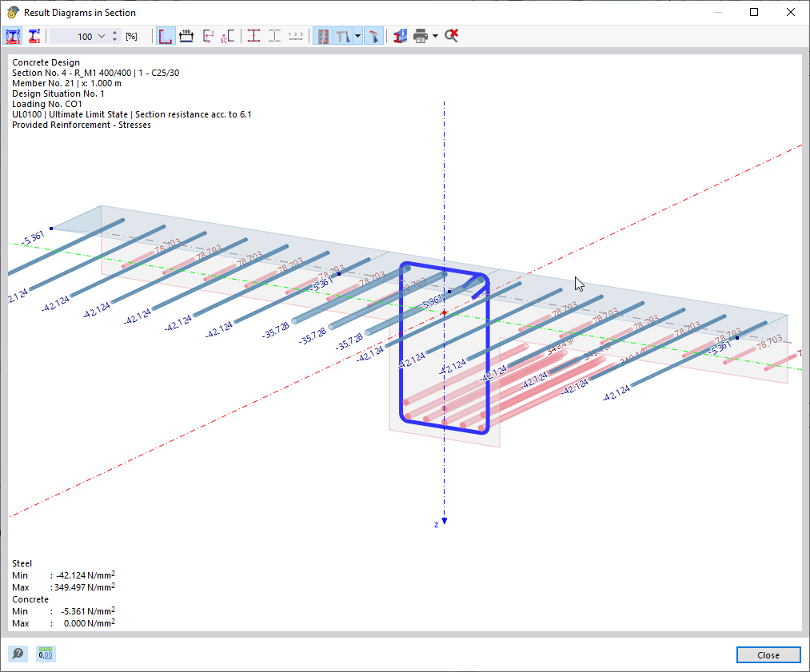
Task: Show stress points on I-section icon
Action: (x=253, y=36)
